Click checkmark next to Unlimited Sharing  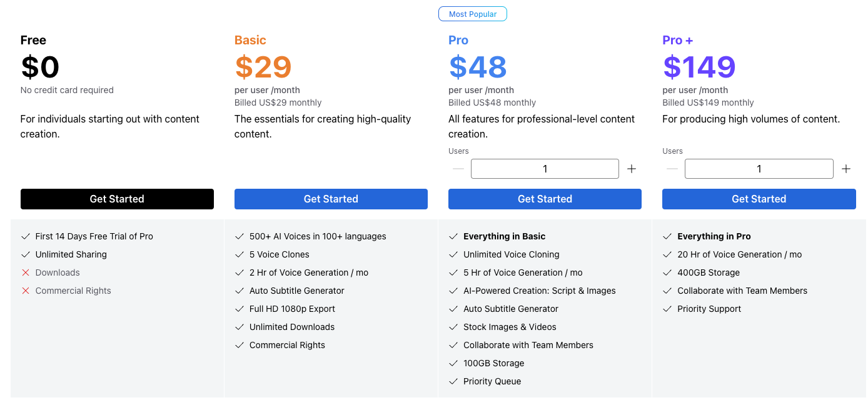(26, 254)
